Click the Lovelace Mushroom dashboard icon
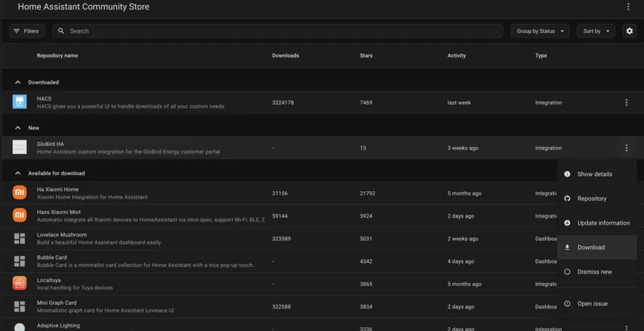Image resolution: width=644 pixels, height=331 pixels. tap(20, 238)
